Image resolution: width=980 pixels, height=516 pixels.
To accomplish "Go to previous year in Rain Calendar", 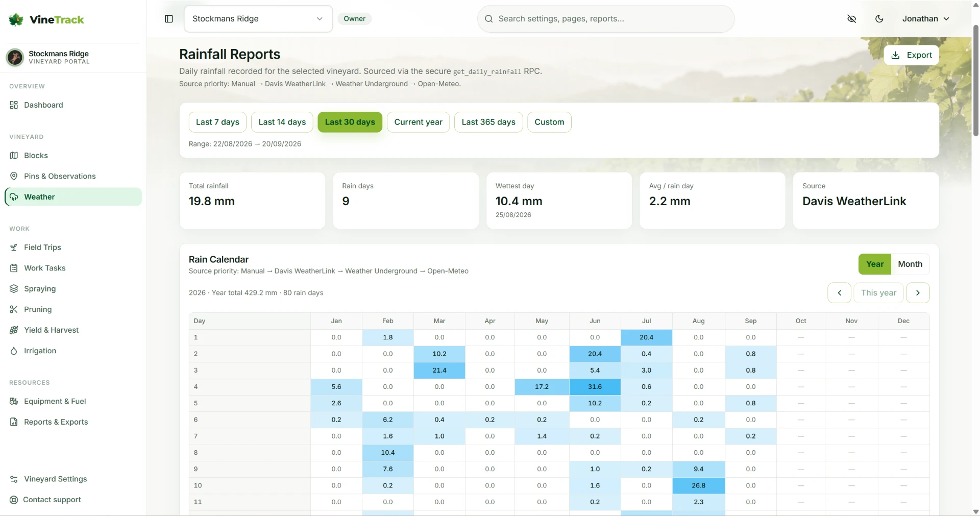I will point(839,293).
